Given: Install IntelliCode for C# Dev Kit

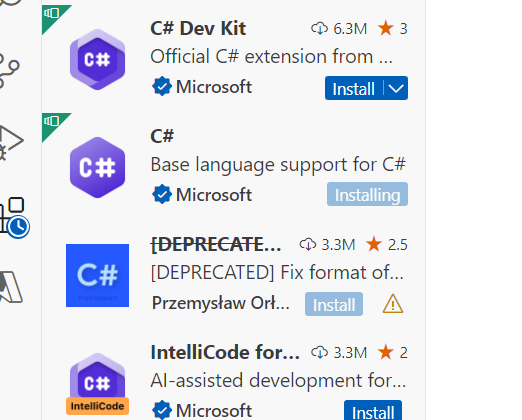Looking at the screenshot, I should 373,411.
